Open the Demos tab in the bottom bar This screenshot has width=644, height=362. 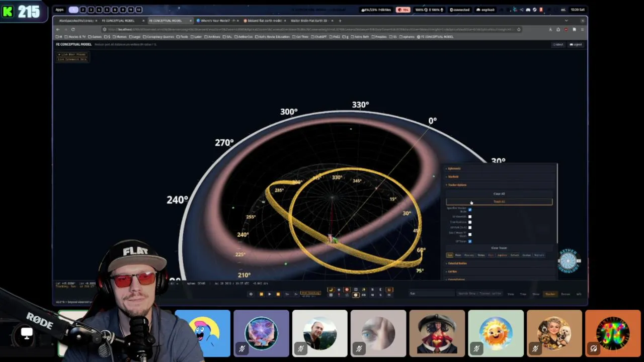coord(566,294)
